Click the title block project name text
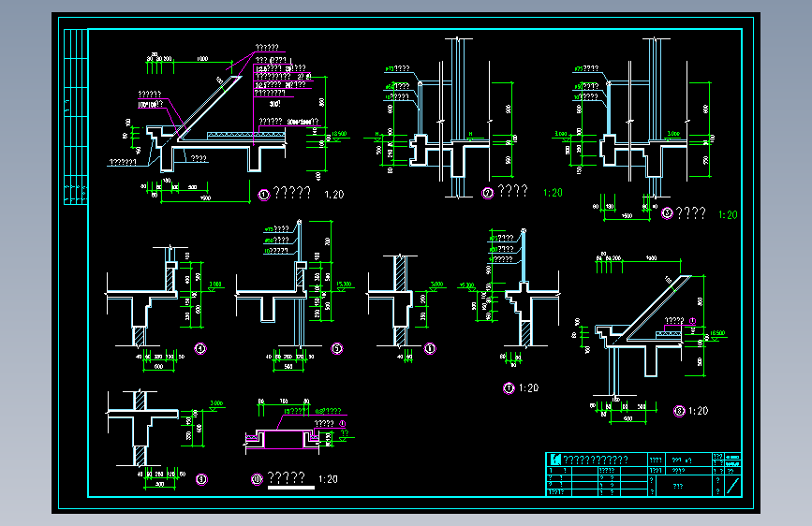This screenshot has width=812, height=526. (x=596, y=460)
